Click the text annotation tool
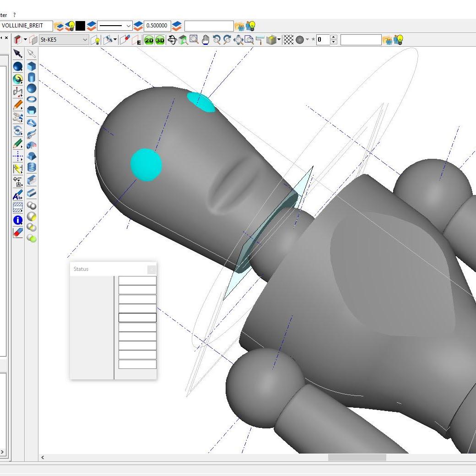The height and width of the screenshot is (476, 476). (18, 195)
